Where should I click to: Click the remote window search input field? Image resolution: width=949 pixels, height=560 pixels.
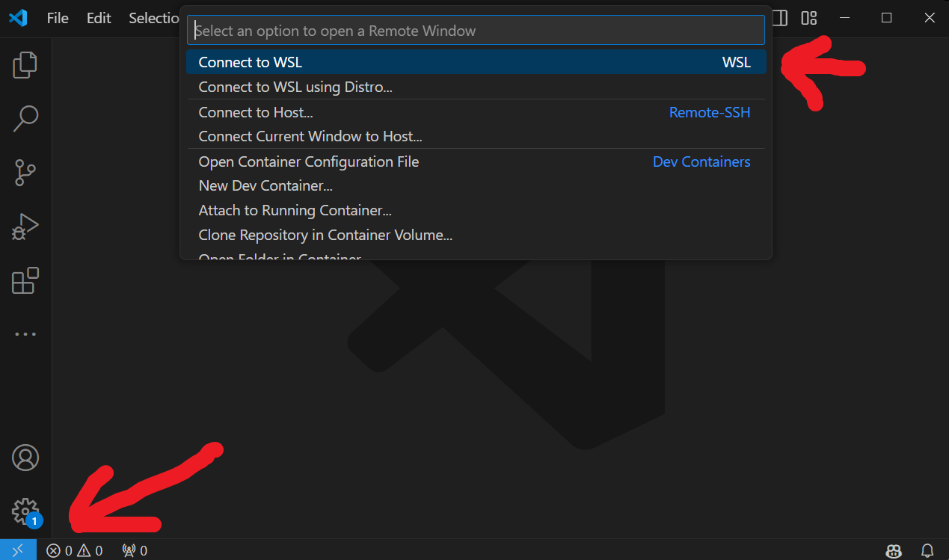coord(476,31)
